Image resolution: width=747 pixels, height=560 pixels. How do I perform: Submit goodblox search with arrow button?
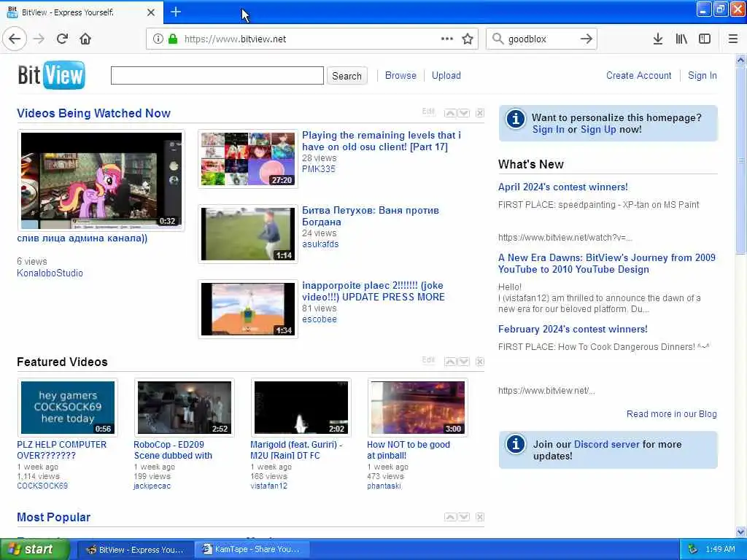(x=587, y=39)
